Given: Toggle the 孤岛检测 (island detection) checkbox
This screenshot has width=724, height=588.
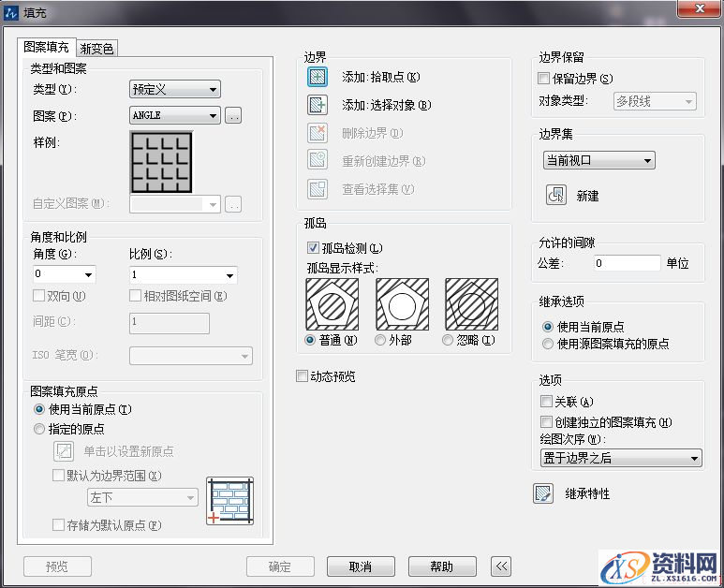Looking at the screenshot, I should coord(313,248).
